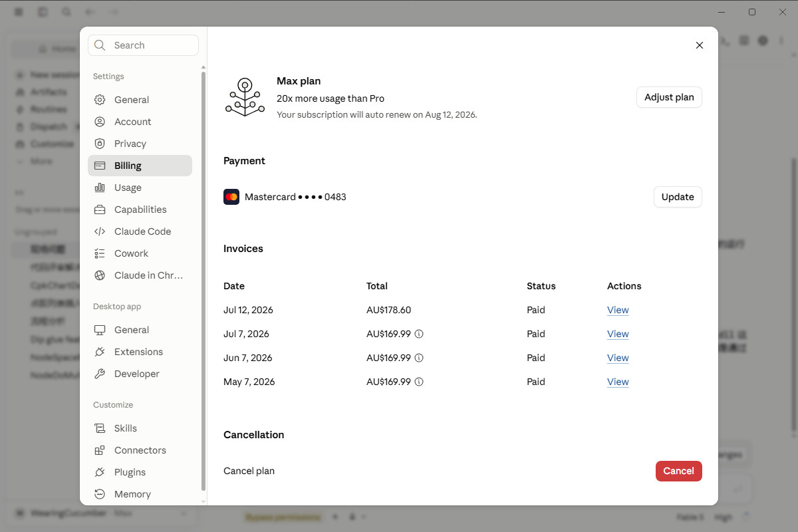
Task: Click the Cancel plan label text
Action: click(249, 471)
